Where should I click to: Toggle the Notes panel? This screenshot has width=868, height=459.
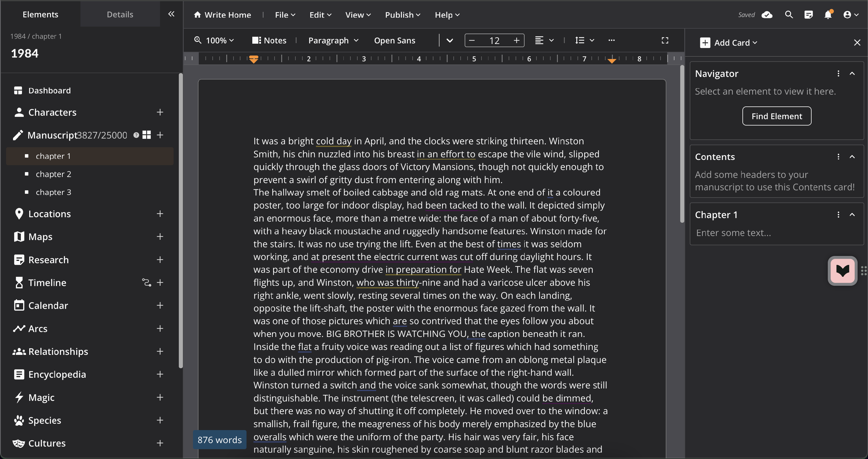tap(269, 40)
